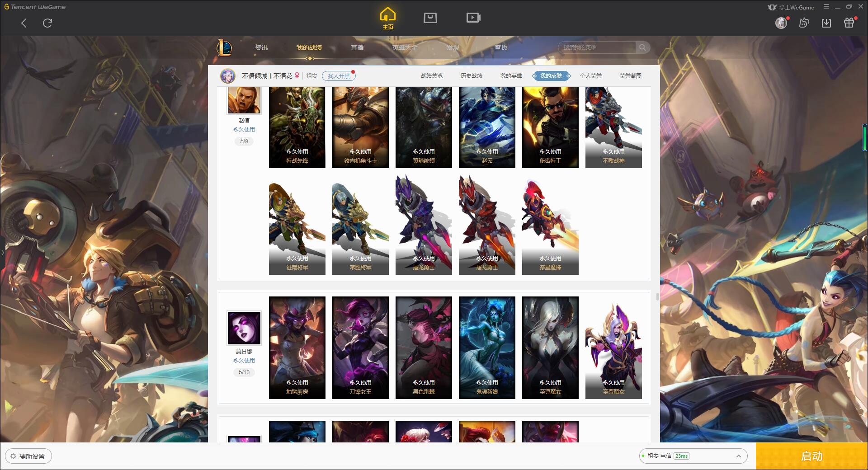The width and height of the screenshot is (868, 470).
Task: Open the 我的战绩 tab
Action: 309,47
